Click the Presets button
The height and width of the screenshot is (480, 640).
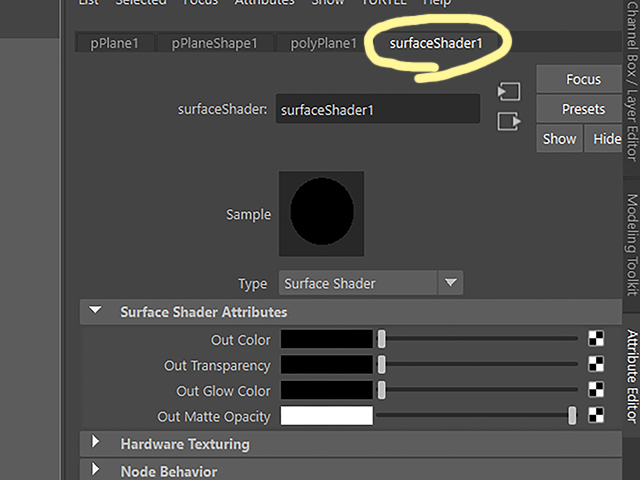[580, 109]
